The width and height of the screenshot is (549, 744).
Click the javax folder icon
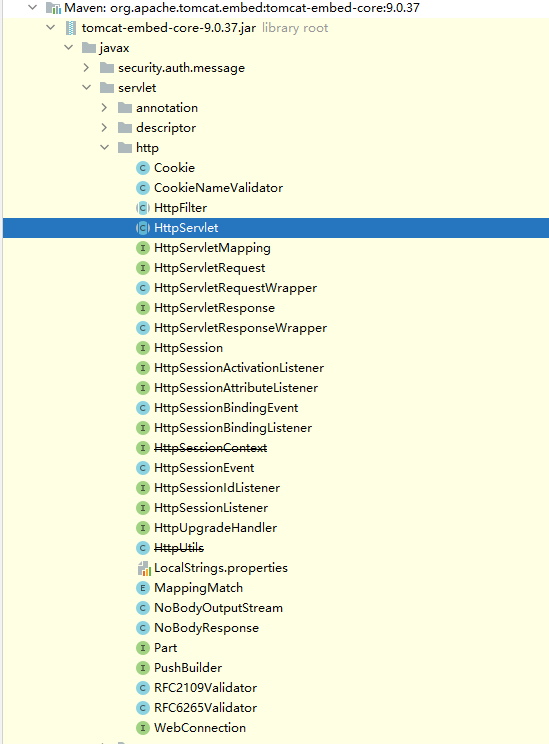pyautogui.click(x=89, y=47)
